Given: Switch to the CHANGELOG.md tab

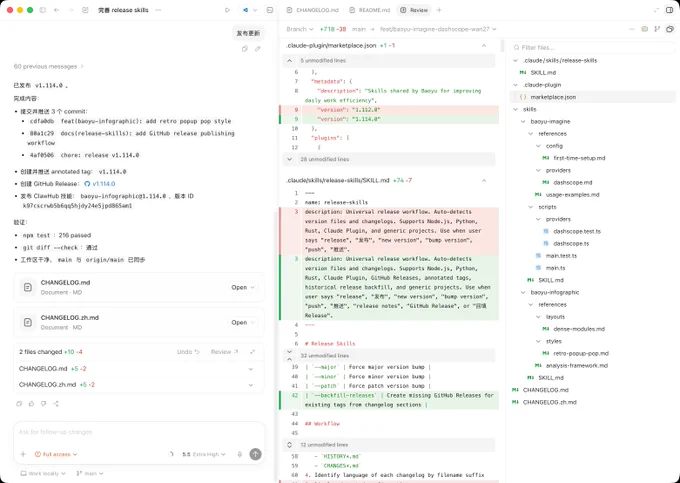Looking at the screenshot, I should click(x=313, y=10).
